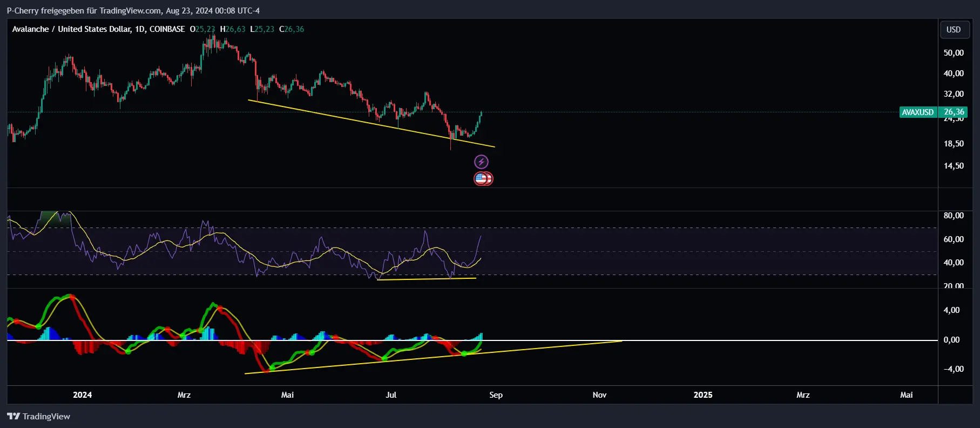Click the Mai time axis label after Mrz 2024
The image size is (980, 428).
click(x=287, y=395)
